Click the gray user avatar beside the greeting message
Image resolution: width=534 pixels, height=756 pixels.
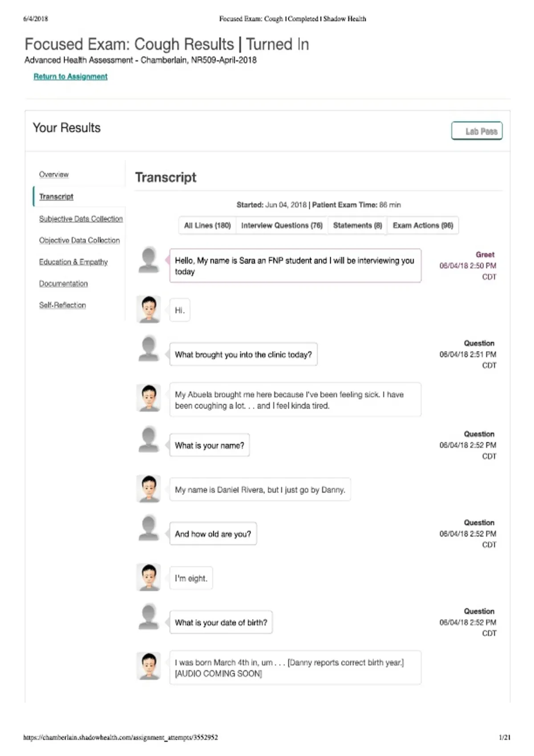[149, 260]
